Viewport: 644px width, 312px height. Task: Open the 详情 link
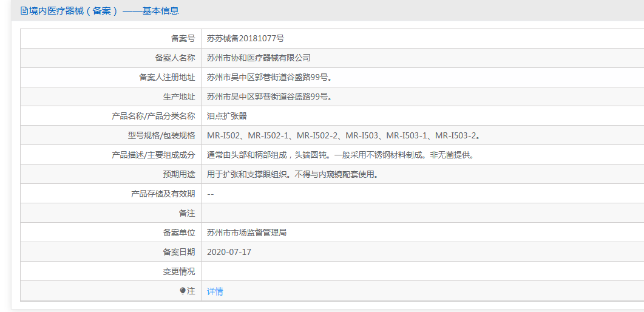pos(215,291)
